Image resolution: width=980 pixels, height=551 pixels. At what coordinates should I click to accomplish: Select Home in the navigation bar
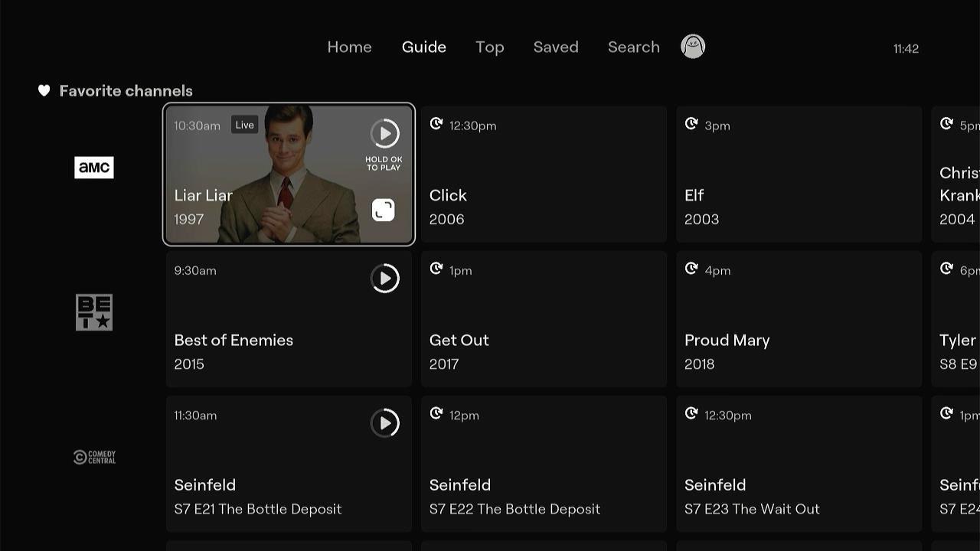click(x=349, y=47)
